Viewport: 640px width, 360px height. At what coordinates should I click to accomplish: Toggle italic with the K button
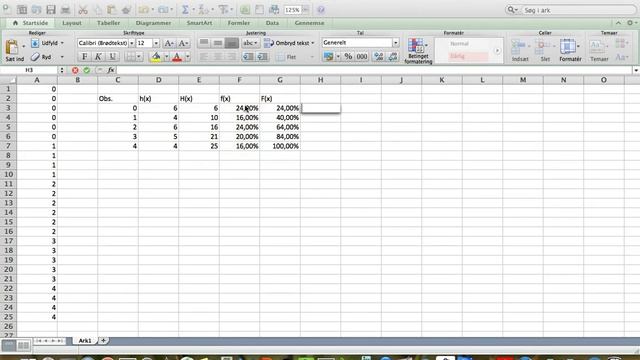coord(98,57)
